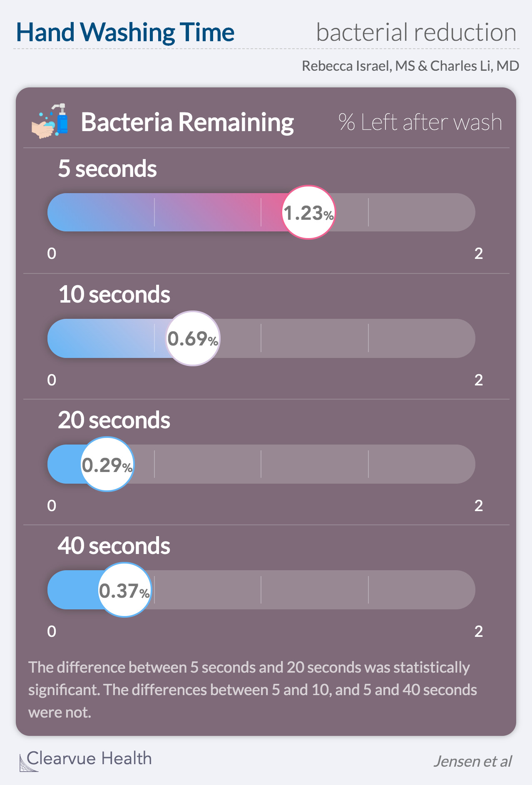This screenshot has width=532, height=785.
Task: Select the 1.23% slider knob
Action: 308,212
